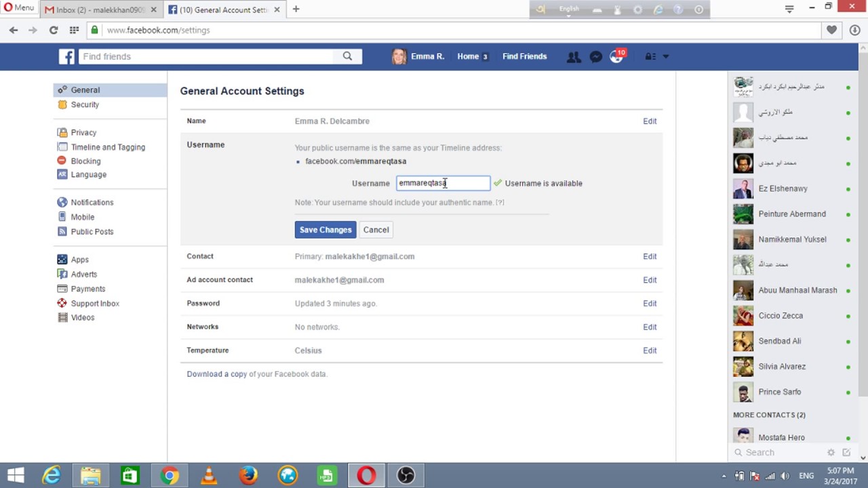Click new message compose icon in chat
The image size is (868, 488).
point(846,453)
